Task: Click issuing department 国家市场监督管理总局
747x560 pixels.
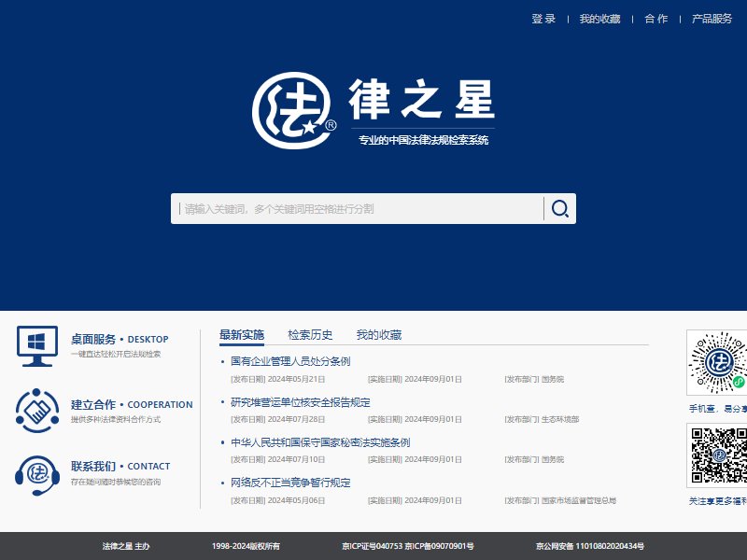Action: [x=579, y=500]
